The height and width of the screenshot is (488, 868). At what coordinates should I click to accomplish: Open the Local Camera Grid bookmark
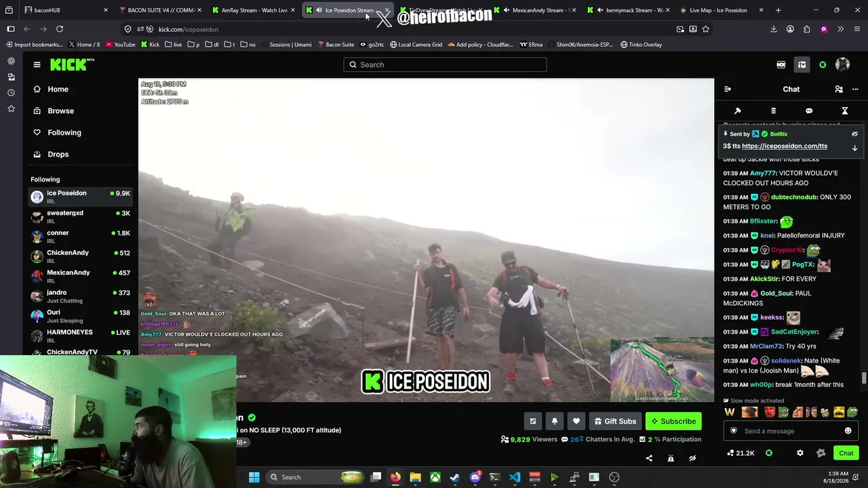coord(416,45)
